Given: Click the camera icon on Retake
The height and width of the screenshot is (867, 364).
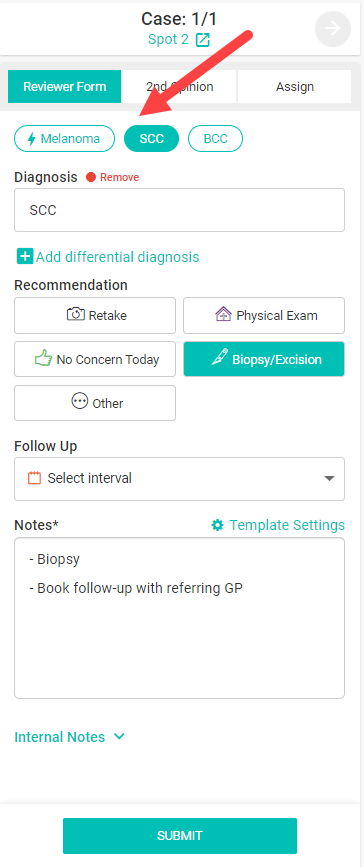Looking at the screenshot, I should (x=75, y=315).
